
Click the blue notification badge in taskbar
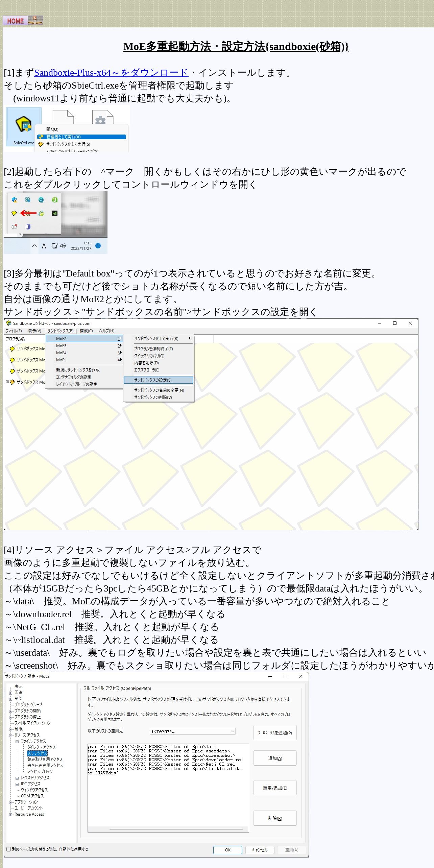point(98,246)
